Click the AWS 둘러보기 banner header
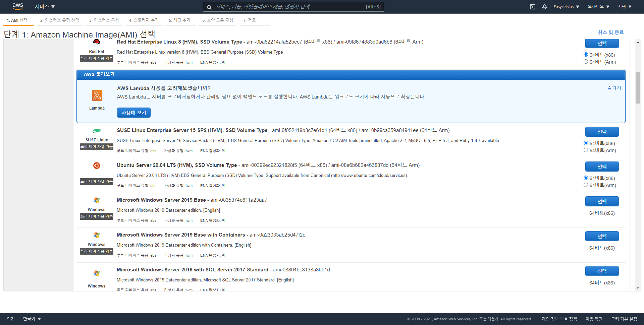Viewport: 644px width, 325px height. pos(351,74)
